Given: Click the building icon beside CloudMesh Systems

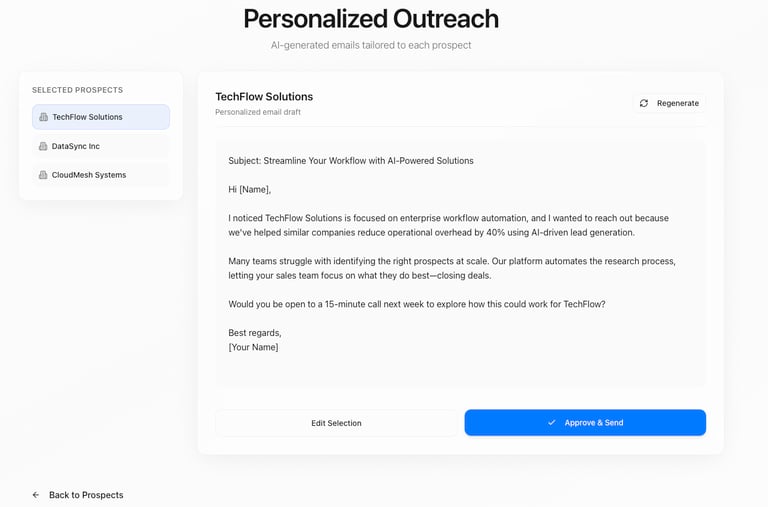Looking at the screenshot, I should click(43, 175).
